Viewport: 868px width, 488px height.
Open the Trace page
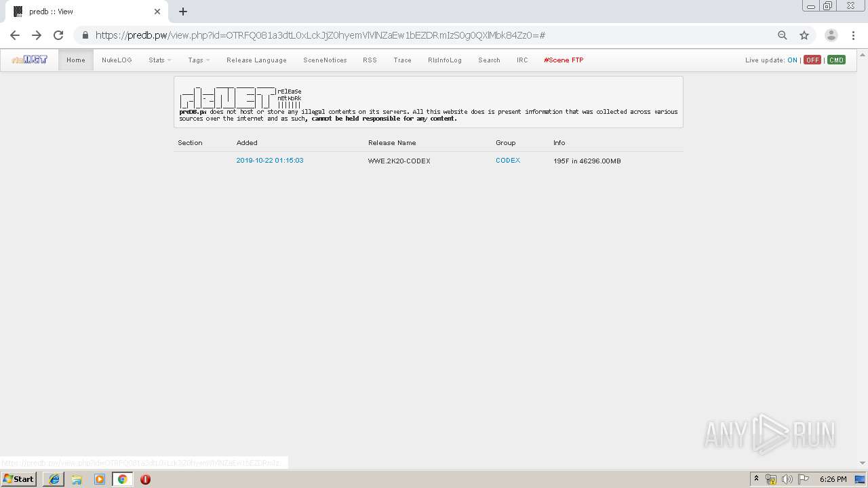(x=402, y=60)
